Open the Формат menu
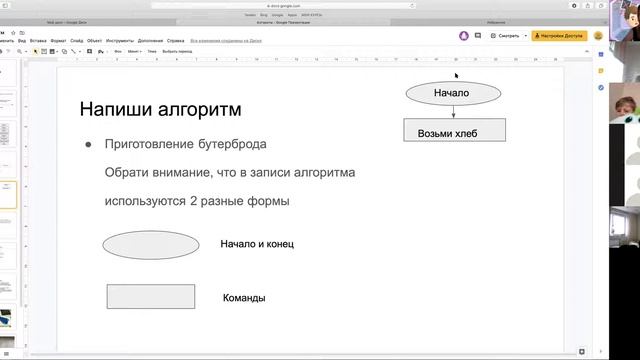The height and width of the screenshot is (360, 640). (58, 41)
